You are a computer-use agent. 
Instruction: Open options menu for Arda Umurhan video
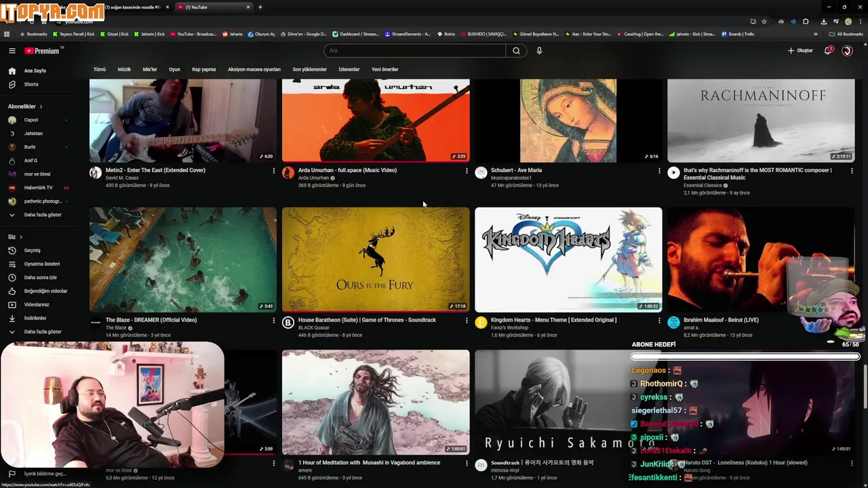(x=467, y=171)
